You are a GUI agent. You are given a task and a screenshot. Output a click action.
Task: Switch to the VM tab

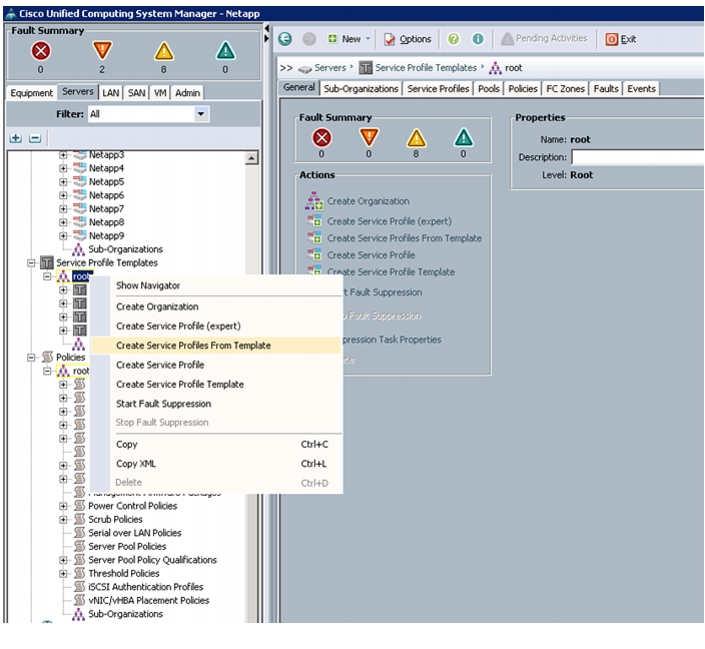[x=160, y=93]
